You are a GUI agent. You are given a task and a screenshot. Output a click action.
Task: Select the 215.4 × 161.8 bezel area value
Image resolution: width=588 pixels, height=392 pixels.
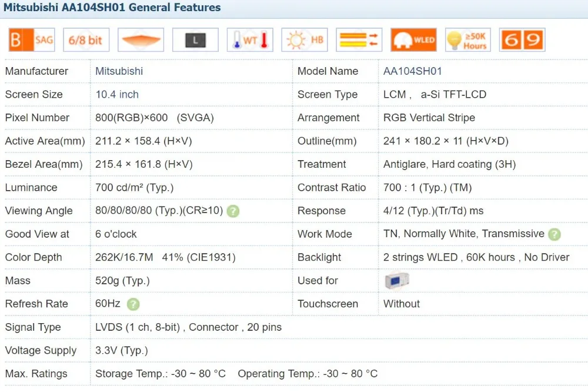[144, 164]
